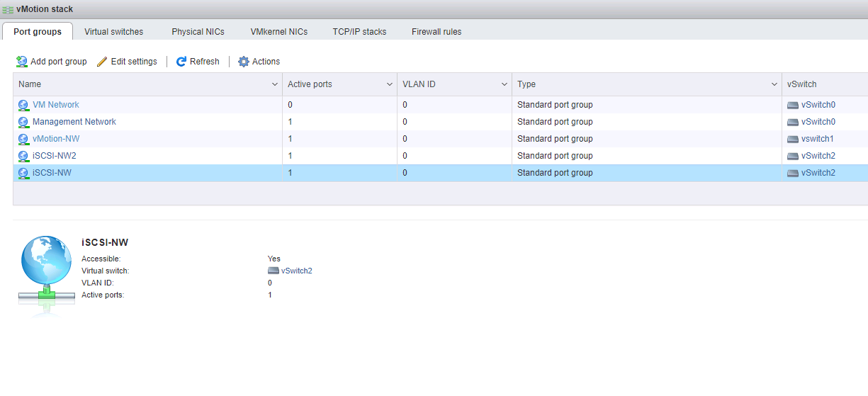This screenshot has height=396, width=868.
Task: Open the VM Network link
Action: (x=56, y=105)
